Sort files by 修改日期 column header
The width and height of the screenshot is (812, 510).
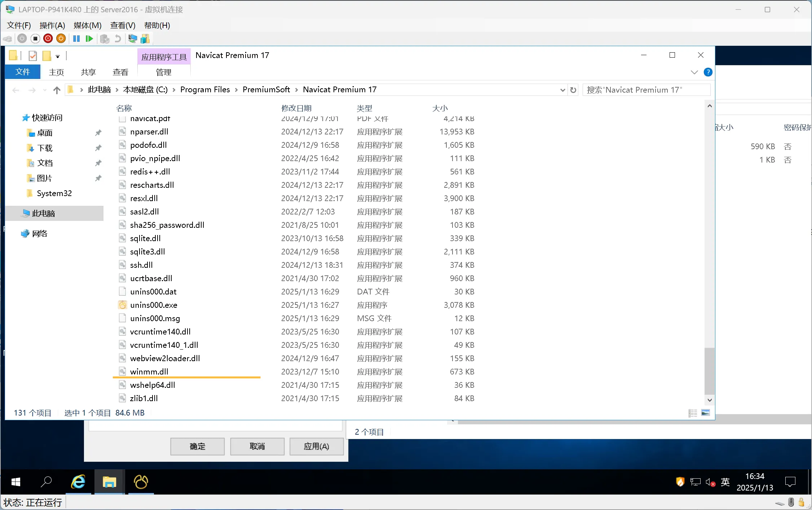[x=296, y=108]
